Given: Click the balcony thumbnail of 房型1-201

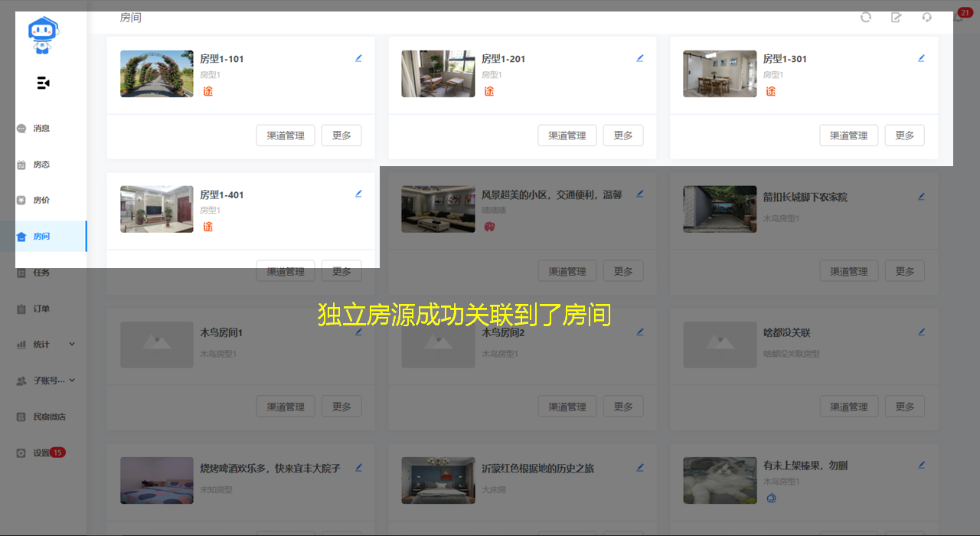Looking at the screenshot, I should 439,74.
